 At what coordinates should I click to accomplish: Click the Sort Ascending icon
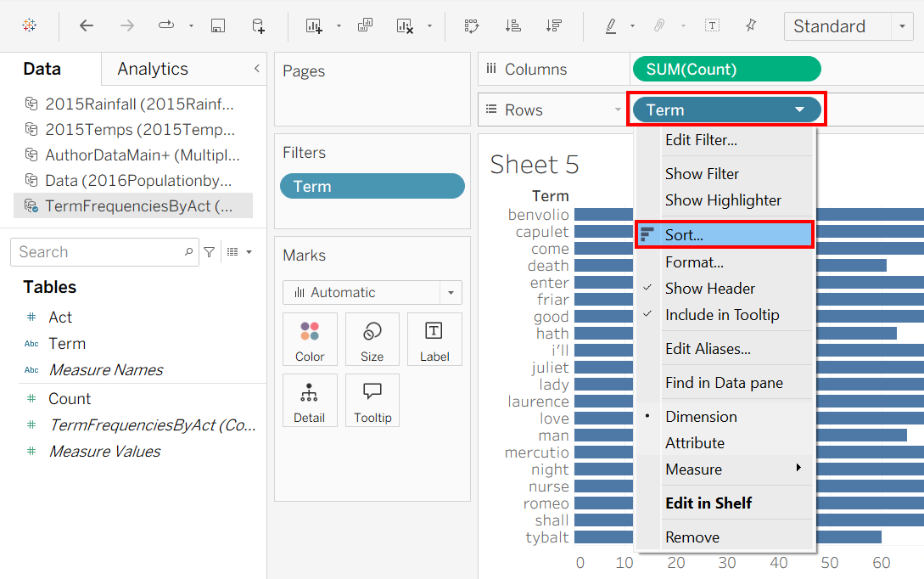pos(512,25)
